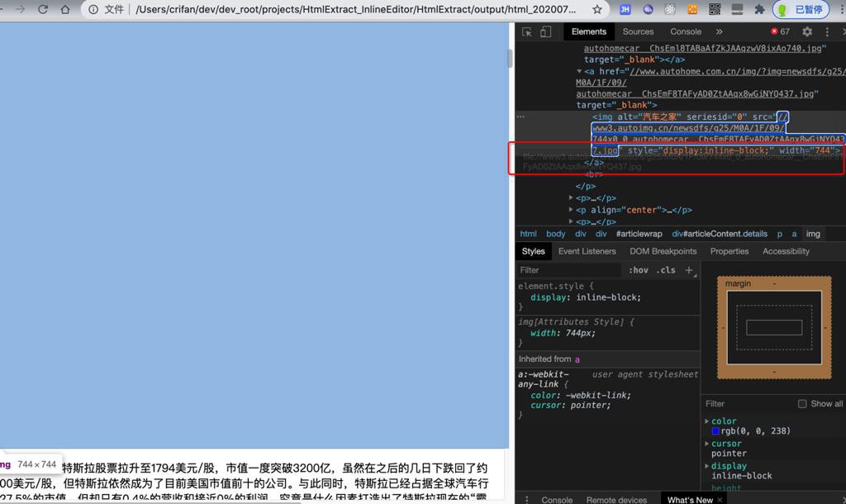Image resolution: width=846 pixels, height=504 pixels.
Task: Click the forward navigation arrow
Action: [21, 9]
